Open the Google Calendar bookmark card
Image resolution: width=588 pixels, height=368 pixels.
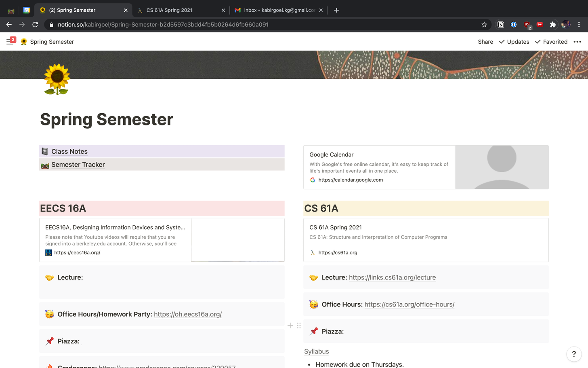click(x=426, y=167)
